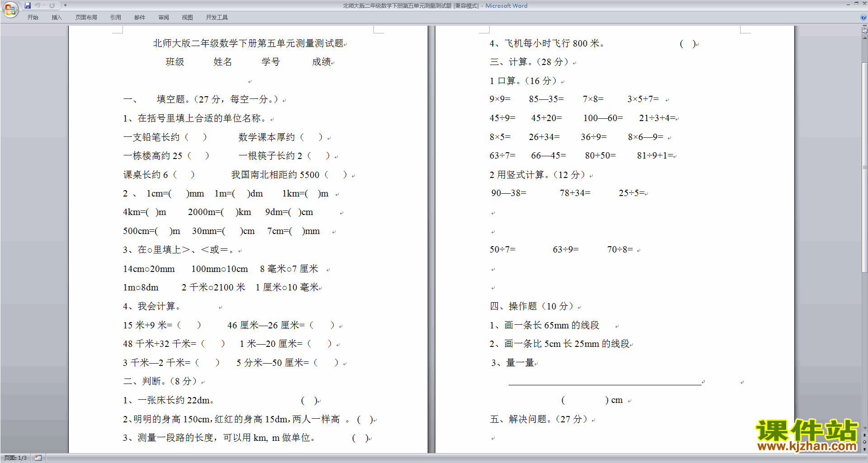Image resolution: width=868 pixels, height=463 pixels.
Task: Click the Previous Page double-arrow button
Action: [x=864, y=435]
